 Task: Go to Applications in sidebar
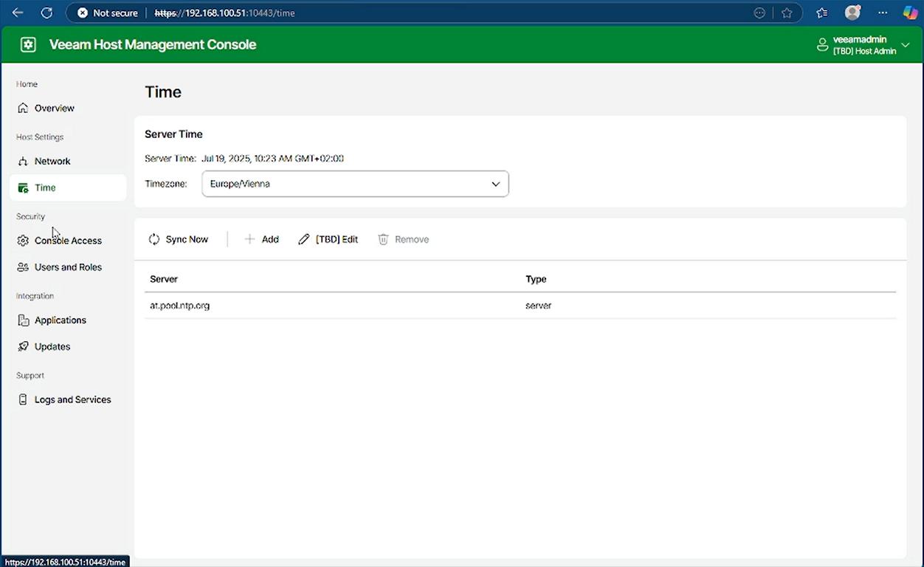click(61, 320)
